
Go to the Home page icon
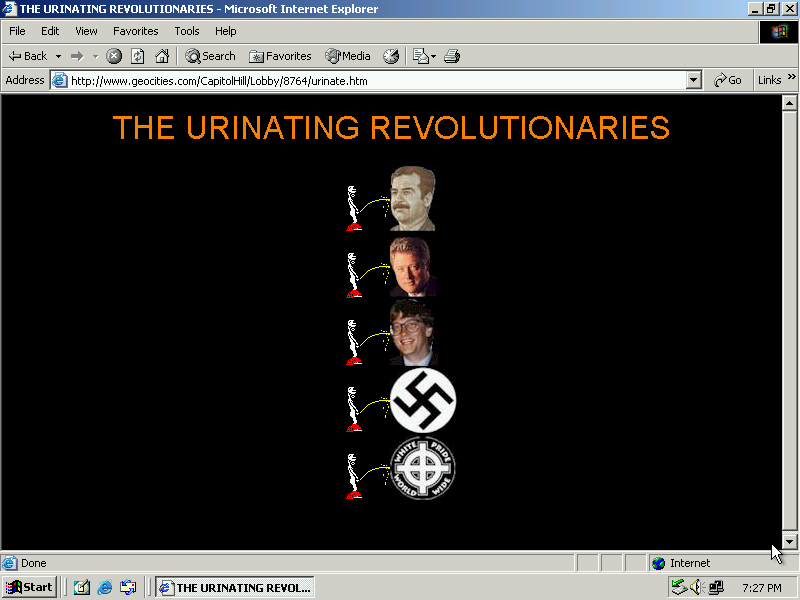click(162, 56)
